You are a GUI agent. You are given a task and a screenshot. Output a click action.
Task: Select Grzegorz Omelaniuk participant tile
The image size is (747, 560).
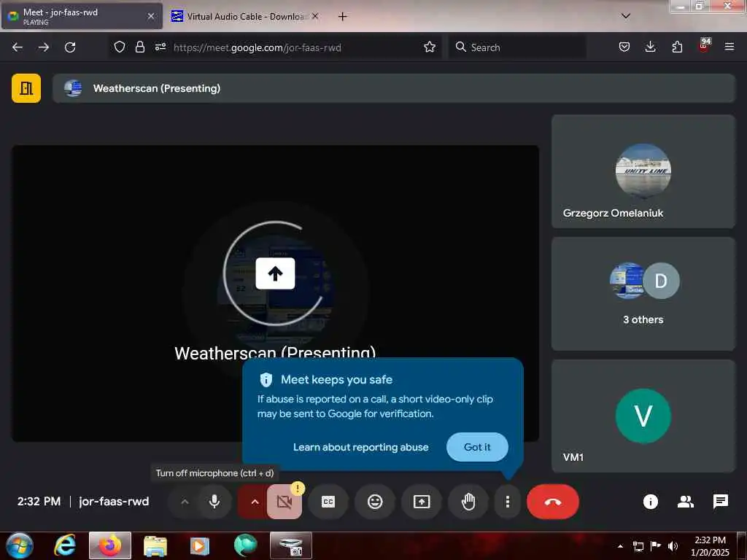click(x=643, y=171)
